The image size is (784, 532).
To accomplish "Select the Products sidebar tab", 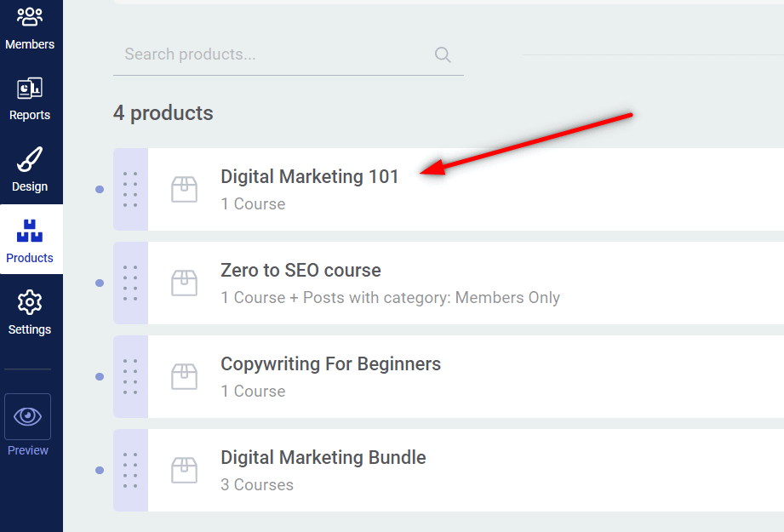I will click(x=31, y=239).
